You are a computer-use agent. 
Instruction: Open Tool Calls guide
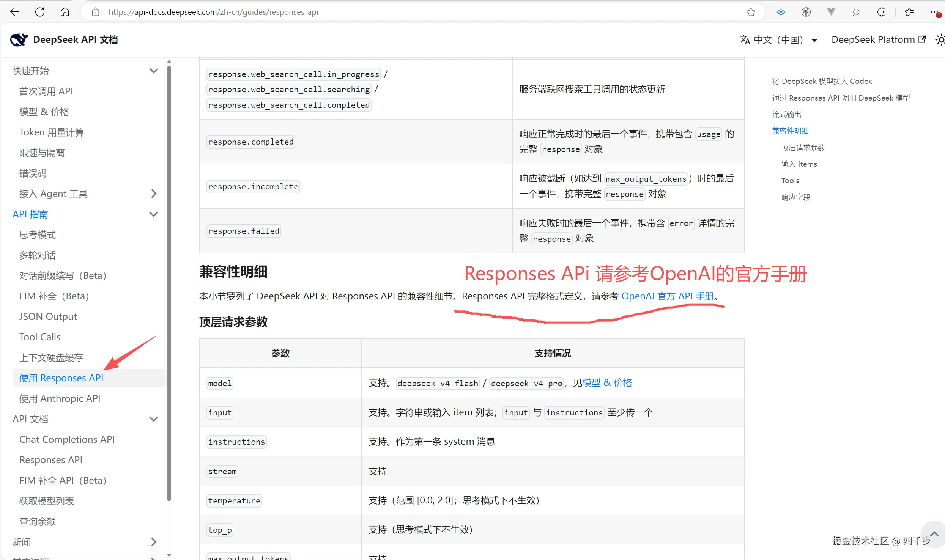tap(40, 337)
